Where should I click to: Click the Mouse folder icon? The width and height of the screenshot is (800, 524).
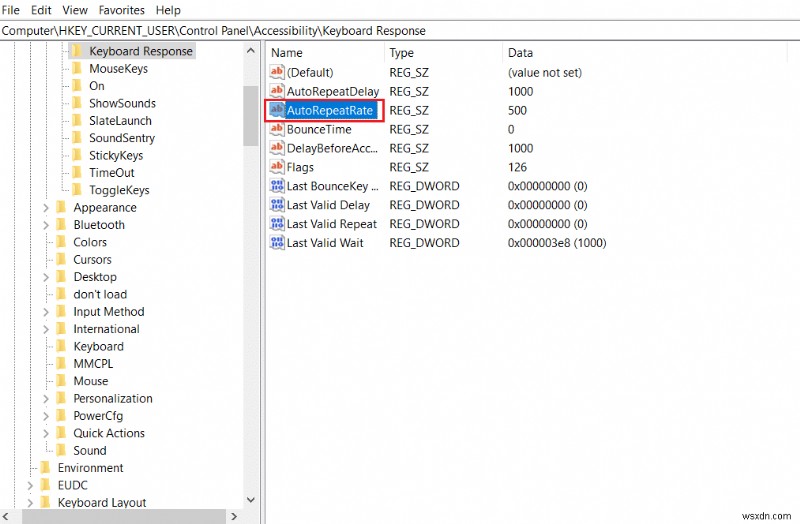61,380
